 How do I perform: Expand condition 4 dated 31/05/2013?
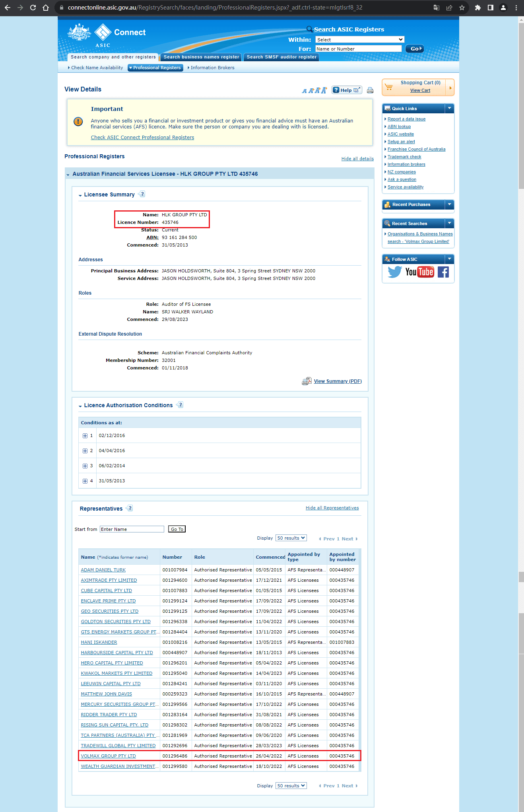(x=85, y=481)
